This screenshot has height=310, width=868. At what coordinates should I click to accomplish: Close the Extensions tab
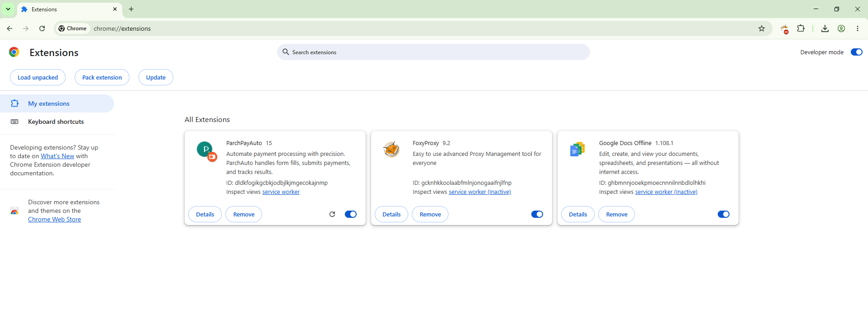pyautogui.click(x=115, y=9)
